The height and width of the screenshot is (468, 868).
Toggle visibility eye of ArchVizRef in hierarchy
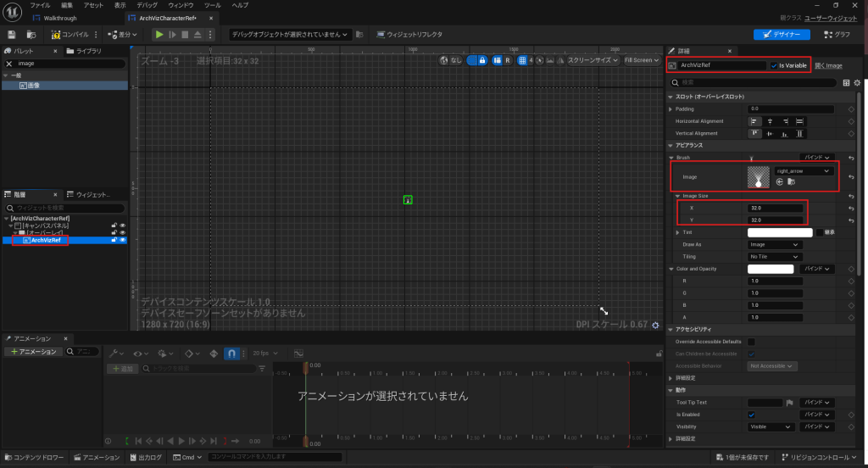tap(123, 240)
